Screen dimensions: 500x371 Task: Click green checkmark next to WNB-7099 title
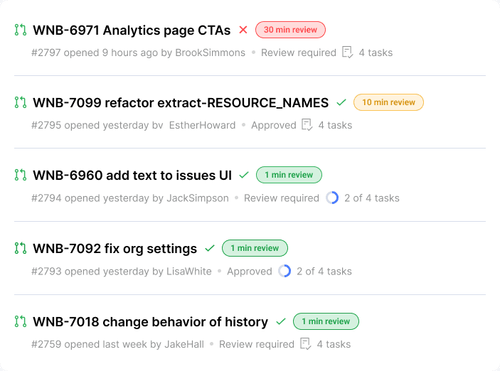[x=341, y=102]
